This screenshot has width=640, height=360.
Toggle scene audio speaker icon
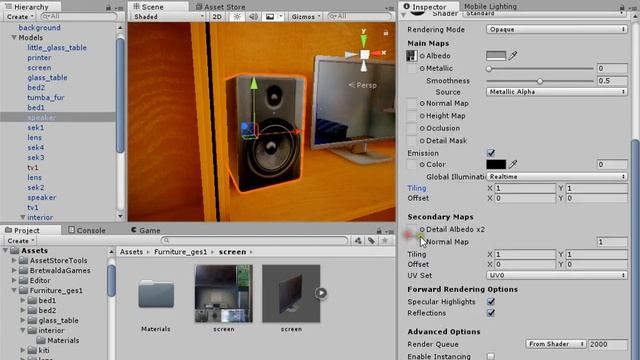[253, 16]
